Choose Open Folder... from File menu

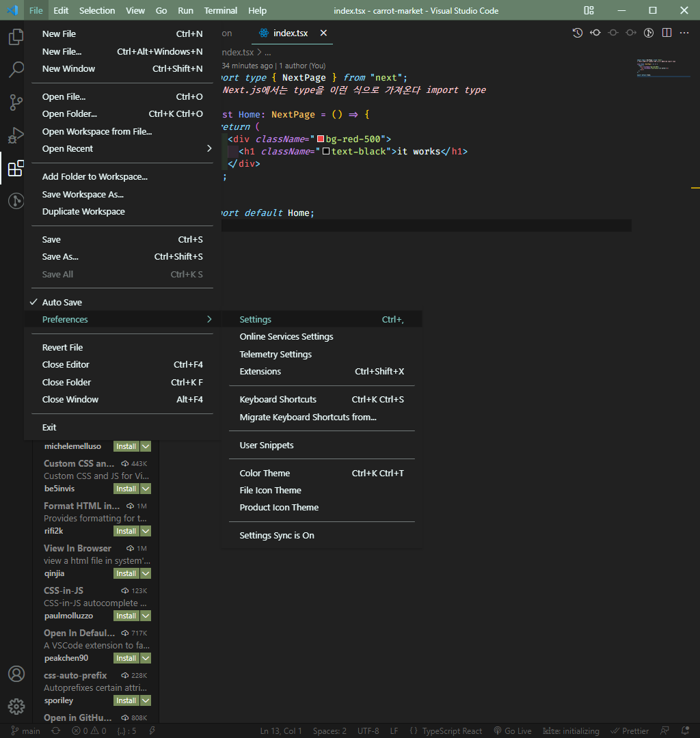122,113
